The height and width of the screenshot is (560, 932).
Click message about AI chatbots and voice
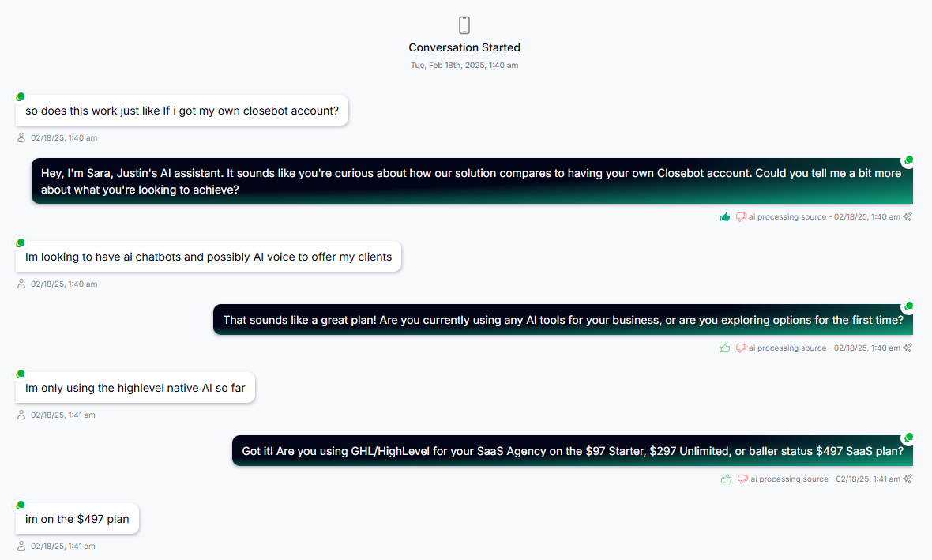tap(209, 257)
